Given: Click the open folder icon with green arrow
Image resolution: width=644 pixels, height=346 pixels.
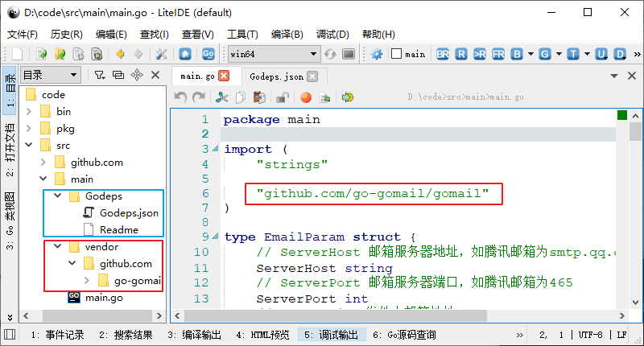Looking at the screenshot, I should (x=60, y=54).
